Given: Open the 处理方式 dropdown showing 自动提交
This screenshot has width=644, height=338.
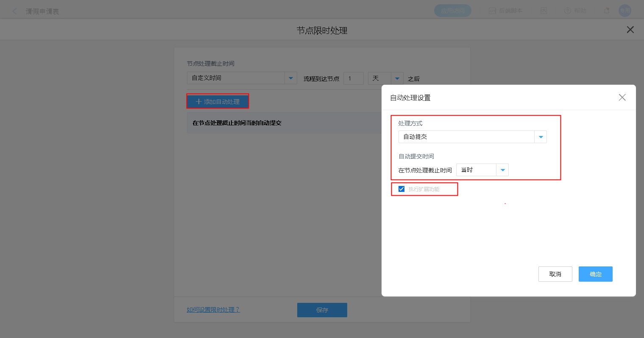Looking at the screenshot, I should click(x=472, y=137).
